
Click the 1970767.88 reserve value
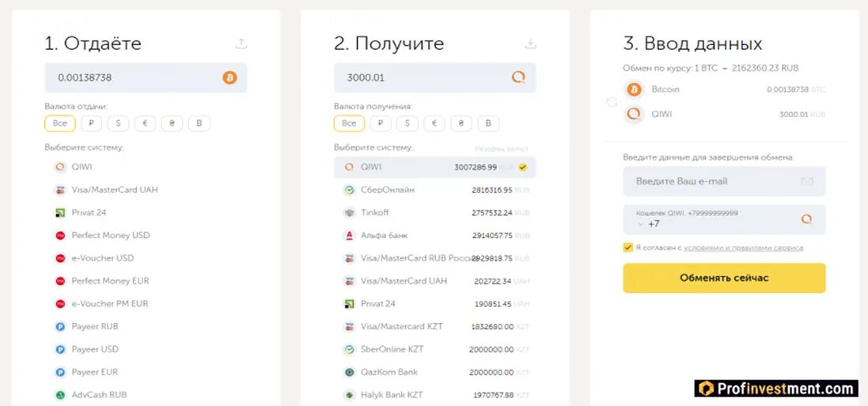coord(493,396)
